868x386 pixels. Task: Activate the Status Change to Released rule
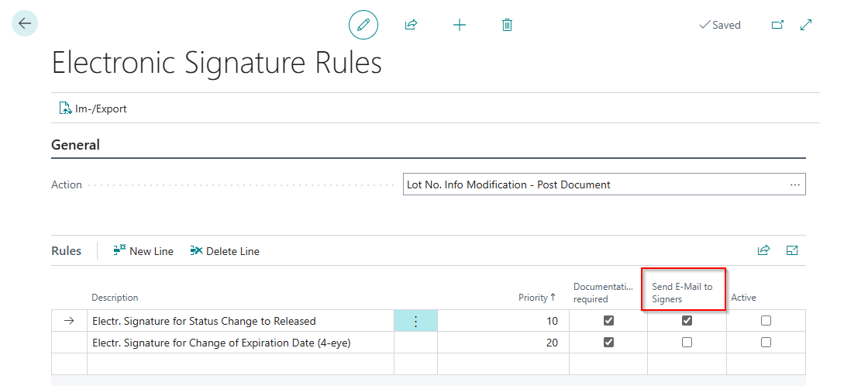766,321
